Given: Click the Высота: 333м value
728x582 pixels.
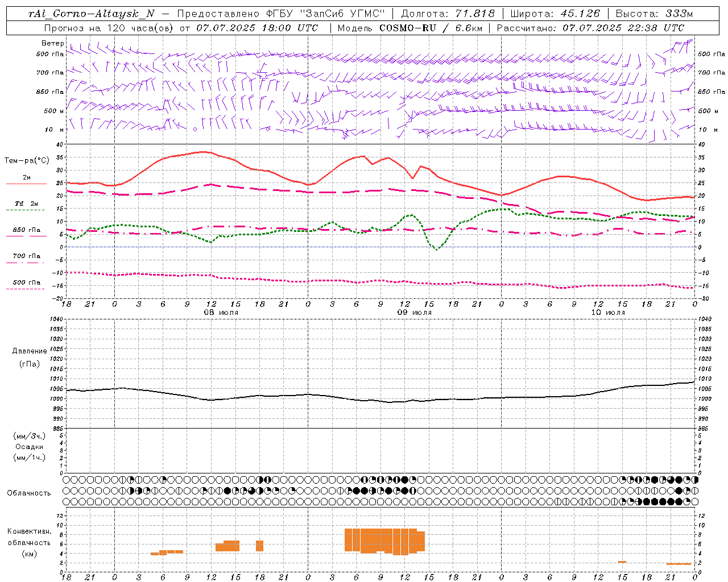Looking at the screenshot, I should pos(655,14).
